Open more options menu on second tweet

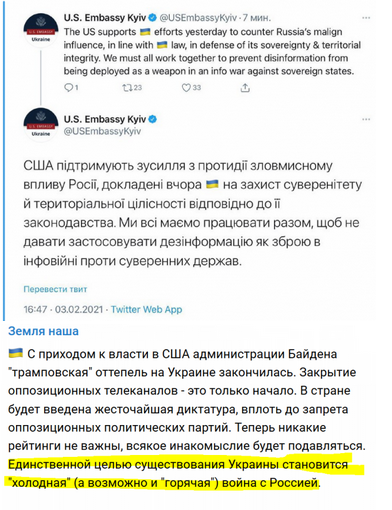[x=366, y=119]
